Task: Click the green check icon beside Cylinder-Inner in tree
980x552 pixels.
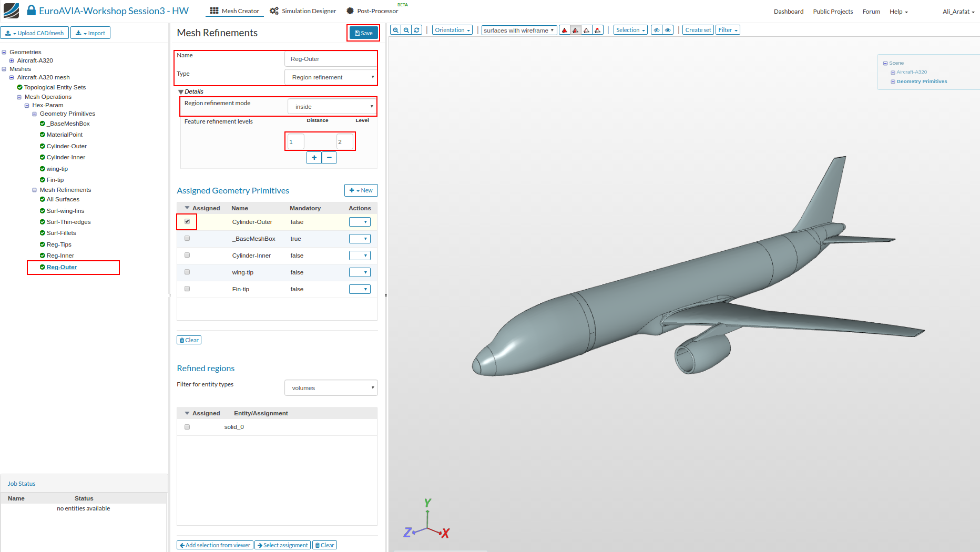Action: click(43, 157)
